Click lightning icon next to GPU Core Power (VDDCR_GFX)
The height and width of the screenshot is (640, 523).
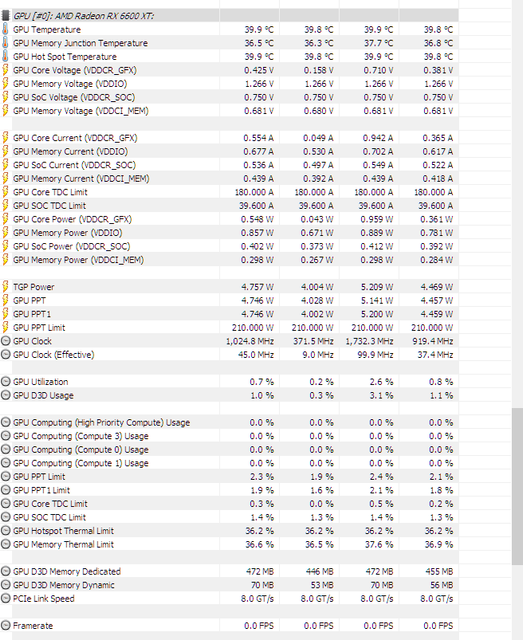[x=5, y=219]
